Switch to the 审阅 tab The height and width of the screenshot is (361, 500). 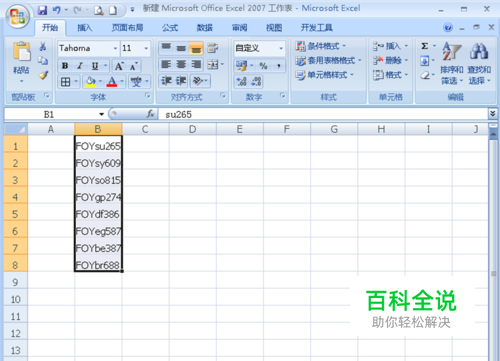[x=239, y=28]
